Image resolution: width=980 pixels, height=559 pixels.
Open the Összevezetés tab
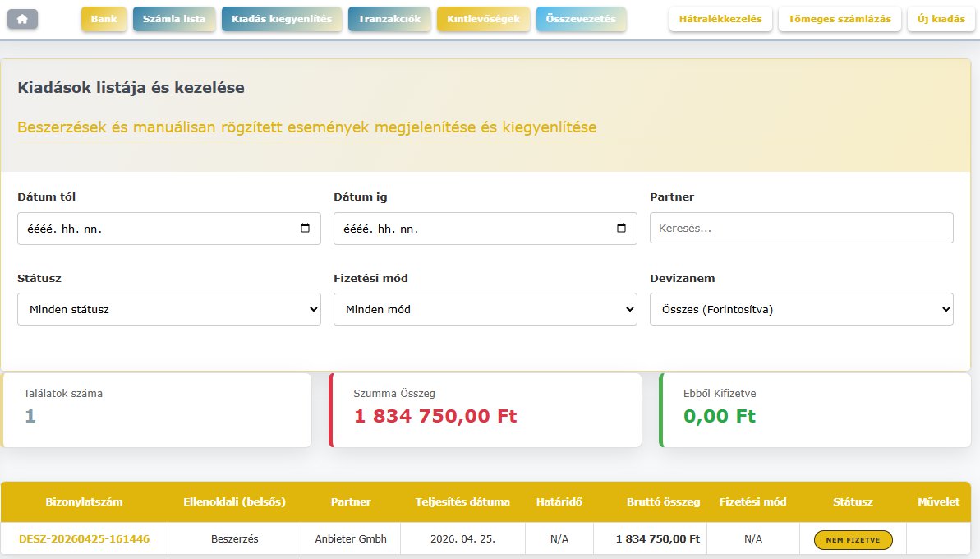coord(581,19)
